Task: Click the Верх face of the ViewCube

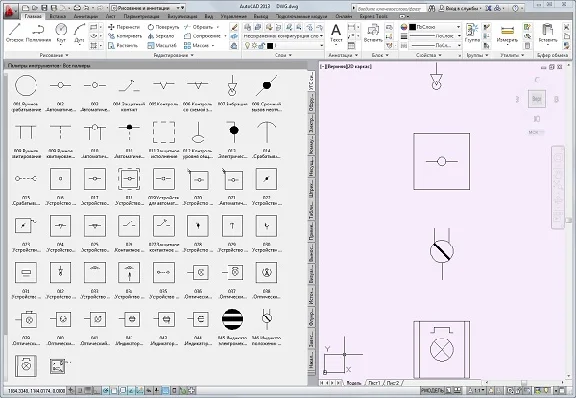Action: [x=537, y=99]
